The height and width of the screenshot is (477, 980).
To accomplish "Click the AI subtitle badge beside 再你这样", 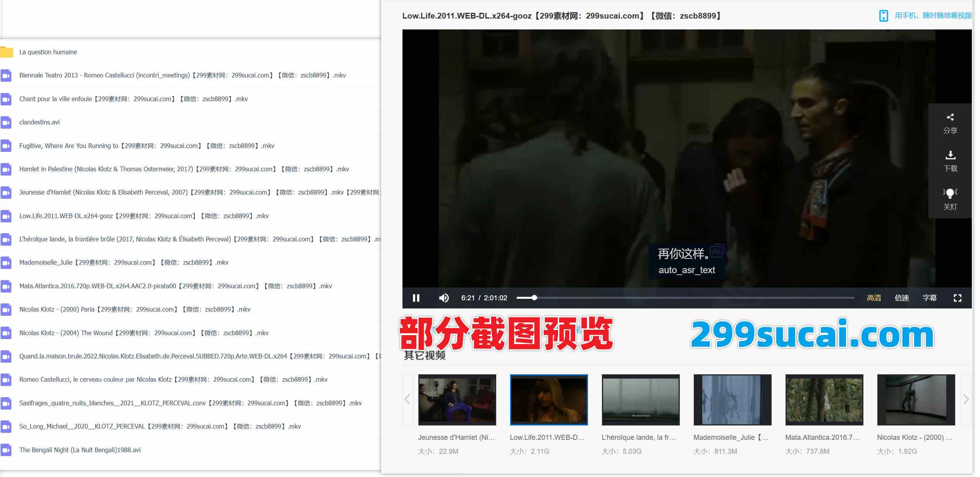I will pyautogui.click(x=717, y=251).
